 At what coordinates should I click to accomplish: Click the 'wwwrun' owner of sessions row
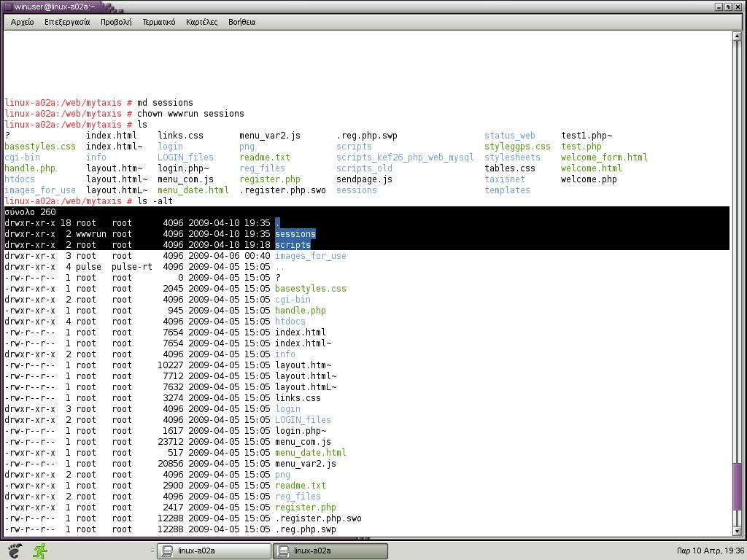91,234
